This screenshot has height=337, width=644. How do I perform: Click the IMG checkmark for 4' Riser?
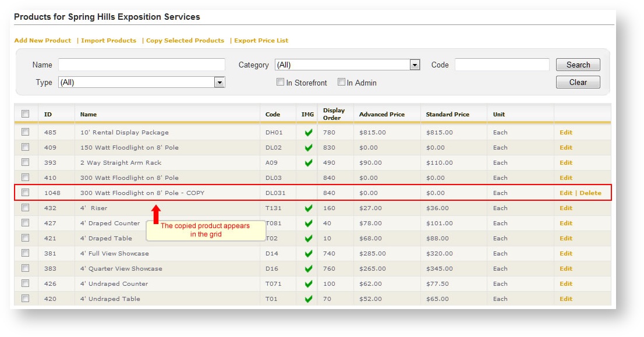point(307,208)
